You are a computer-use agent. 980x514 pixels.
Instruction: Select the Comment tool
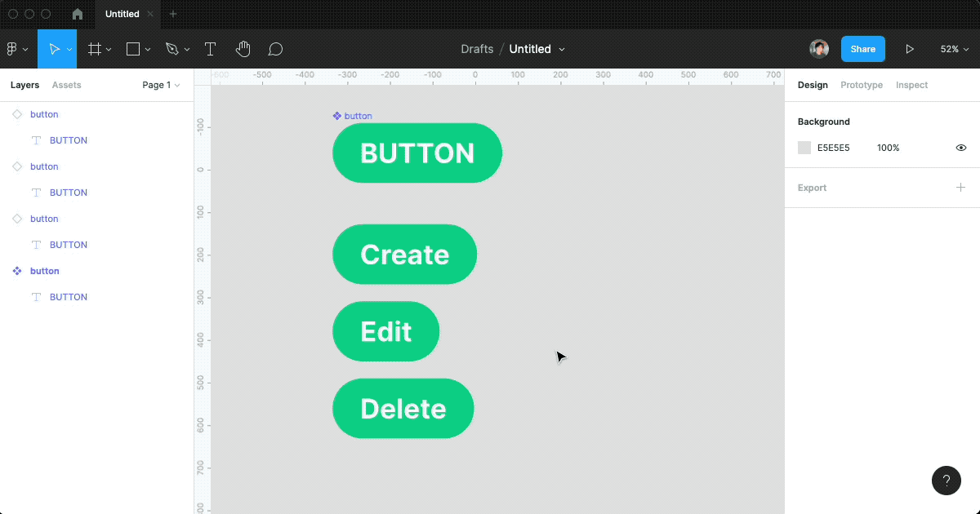tap(276, 49)
